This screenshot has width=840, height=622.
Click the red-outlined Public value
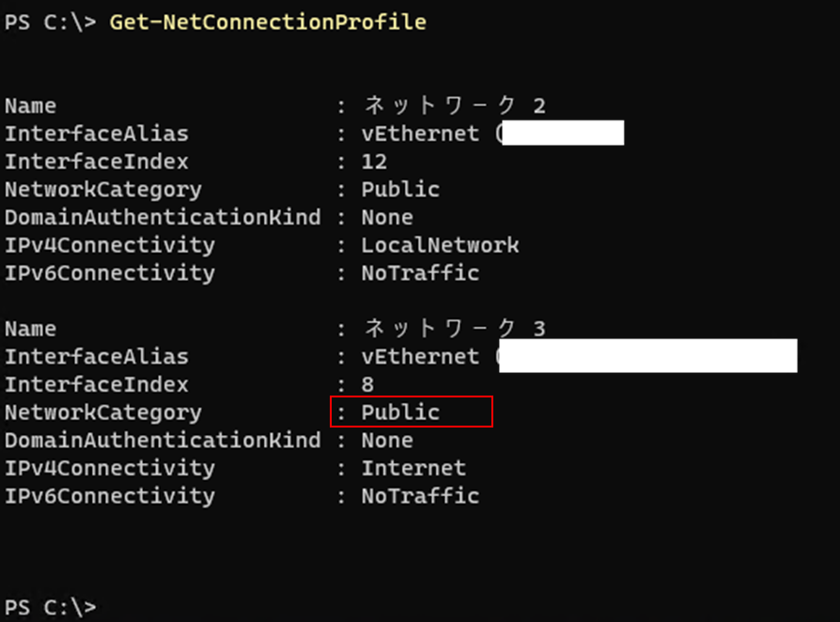click(x=401, y=412)
